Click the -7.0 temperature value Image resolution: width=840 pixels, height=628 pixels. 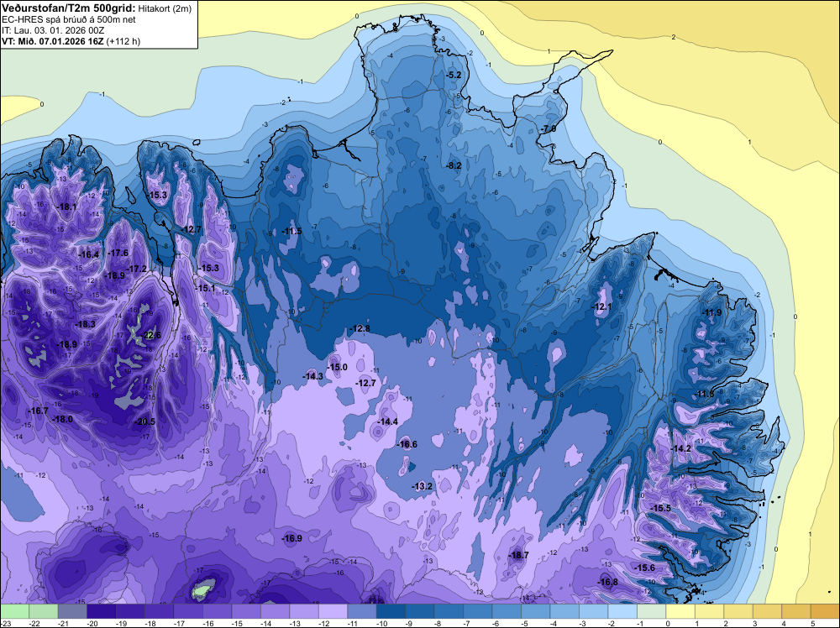(549, 129)
